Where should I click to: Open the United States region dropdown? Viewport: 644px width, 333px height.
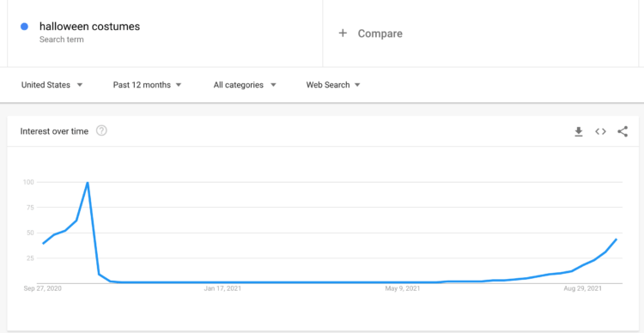(x=52, y=85)
